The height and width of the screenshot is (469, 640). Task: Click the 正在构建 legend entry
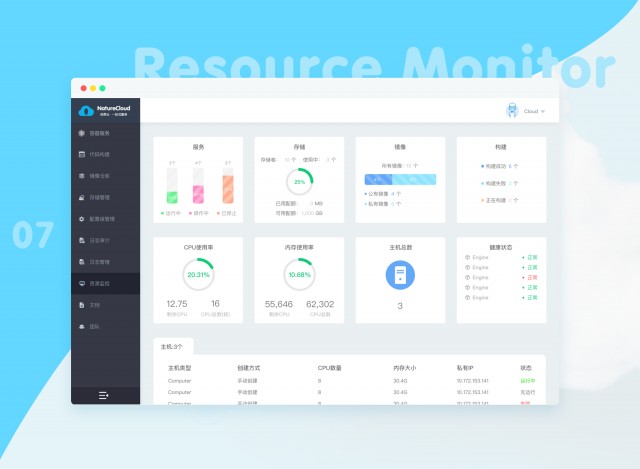pos(500,200)
